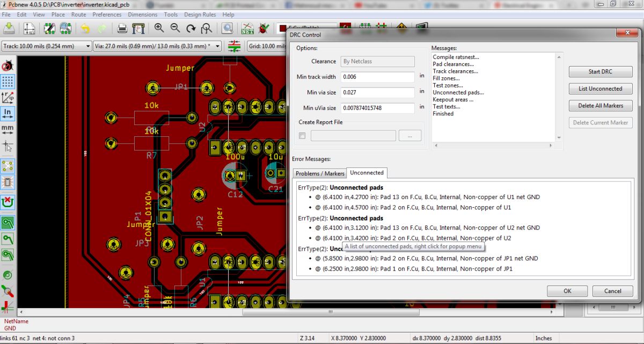Toggle footprint ratsnest display
644x344 pixels.
click(8, 181)
